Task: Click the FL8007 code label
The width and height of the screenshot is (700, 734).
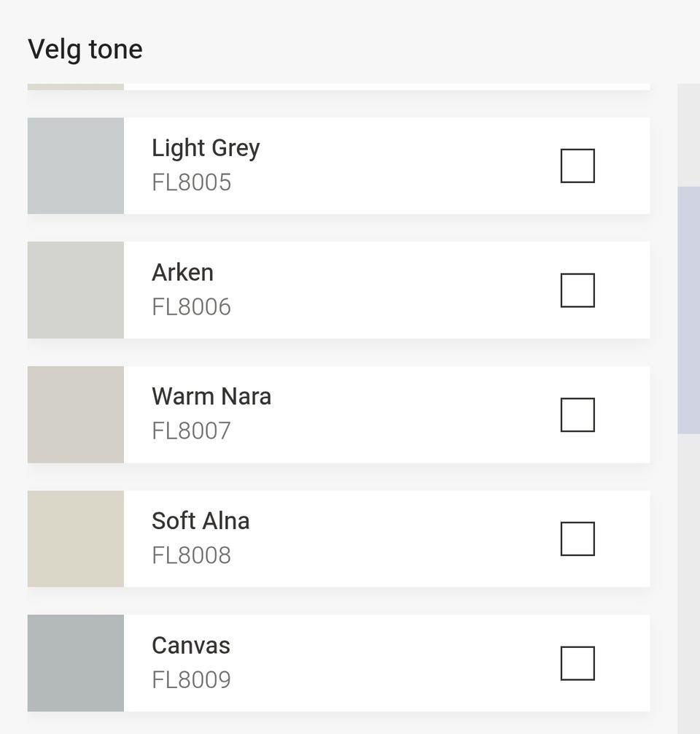Action: pos(191,431)
